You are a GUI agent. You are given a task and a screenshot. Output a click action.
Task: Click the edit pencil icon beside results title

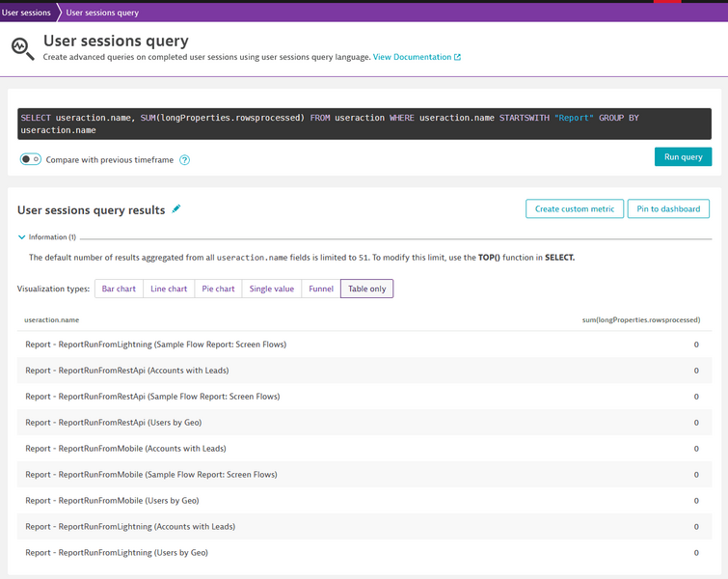[176, 208]
